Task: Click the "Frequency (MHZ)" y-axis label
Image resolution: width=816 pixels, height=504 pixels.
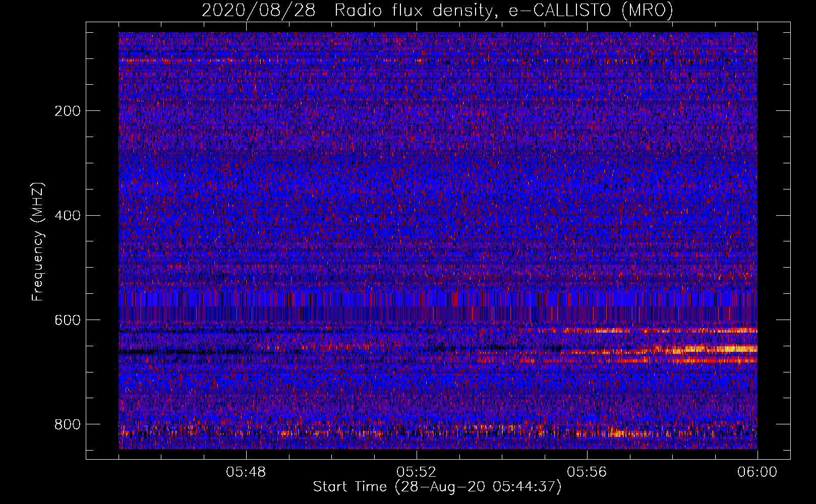Action: click(x=38, y=242)
